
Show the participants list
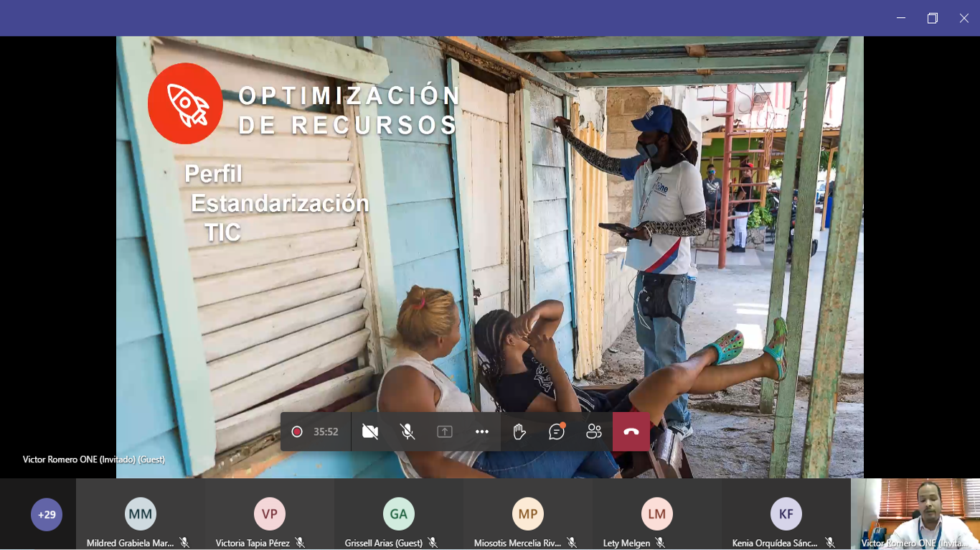594,432
